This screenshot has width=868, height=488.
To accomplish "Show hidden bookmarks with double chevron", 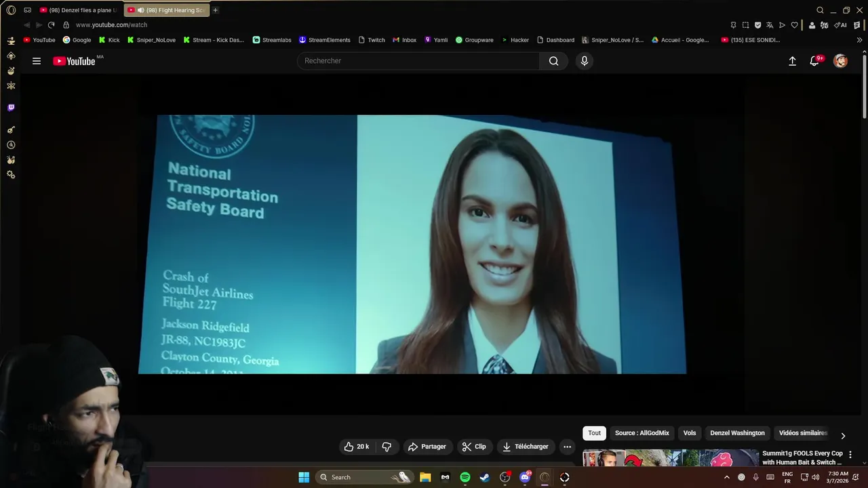I will click(859, 40).
